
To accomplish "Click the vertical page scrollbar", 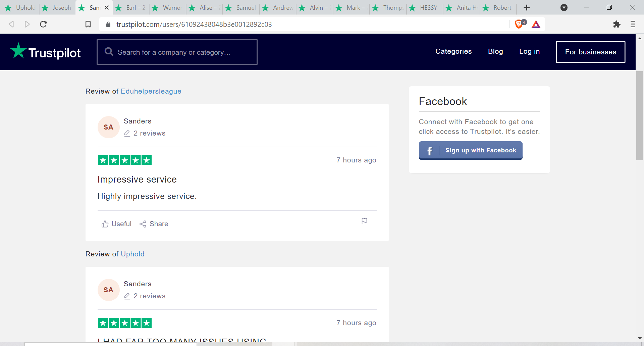I will 640,115.
